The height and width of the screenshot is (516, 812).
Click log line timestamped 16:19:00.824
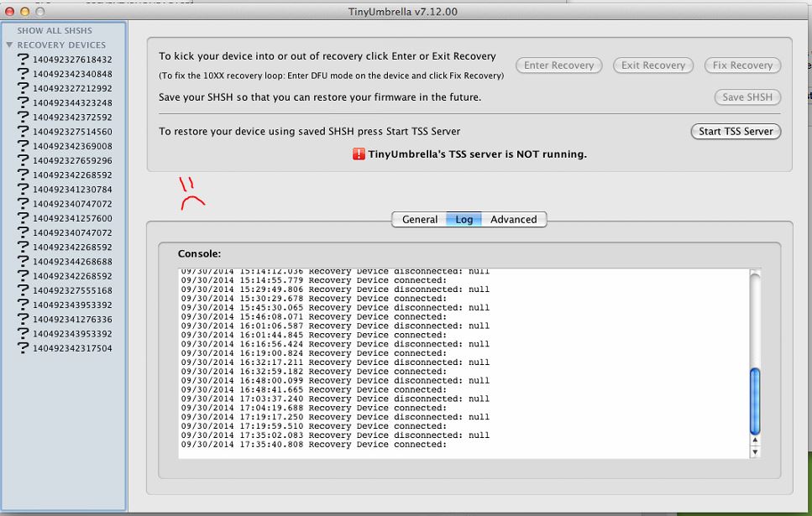(314, 353)
